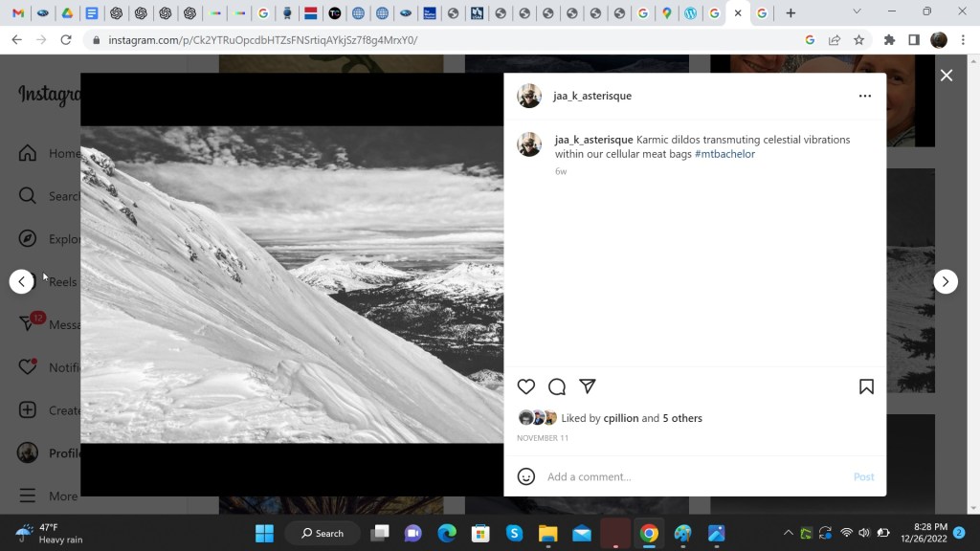The height and width of the screenshot is (551, 980).
Task: Go to next post arrow
Action: point(946,281)
